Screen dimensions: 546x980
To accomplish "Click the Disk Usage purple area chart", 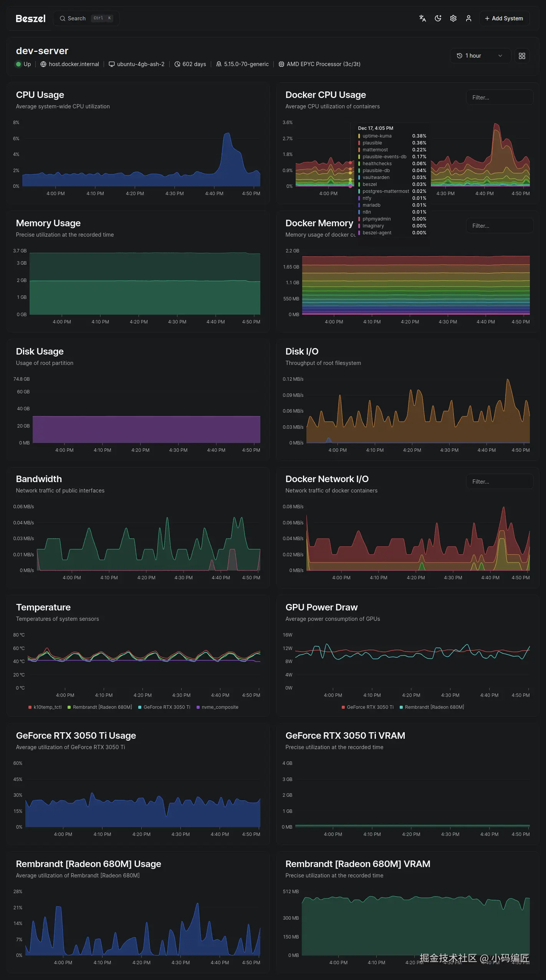I will (x=146, y=429).
